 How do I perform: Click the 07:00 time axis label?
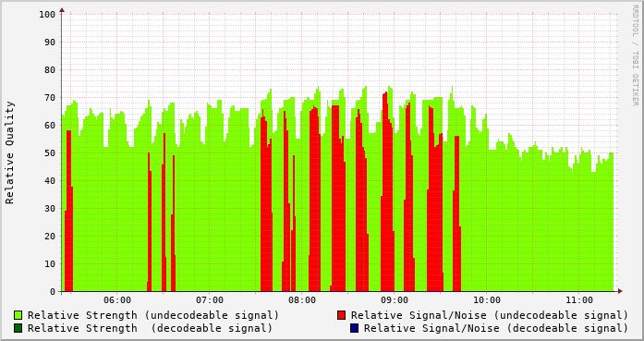(x=210, y=300)
